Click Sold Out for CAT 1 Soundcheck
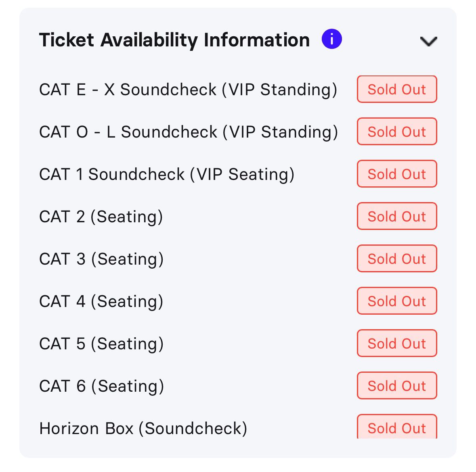 [x=396, y=174]
